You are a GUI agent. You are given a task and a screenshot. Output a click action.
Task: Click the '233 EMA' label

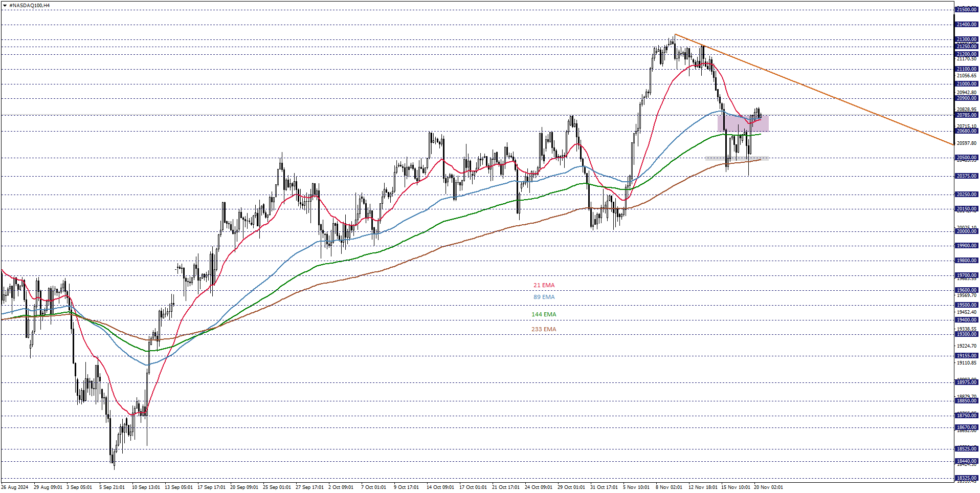coord(544,329)
